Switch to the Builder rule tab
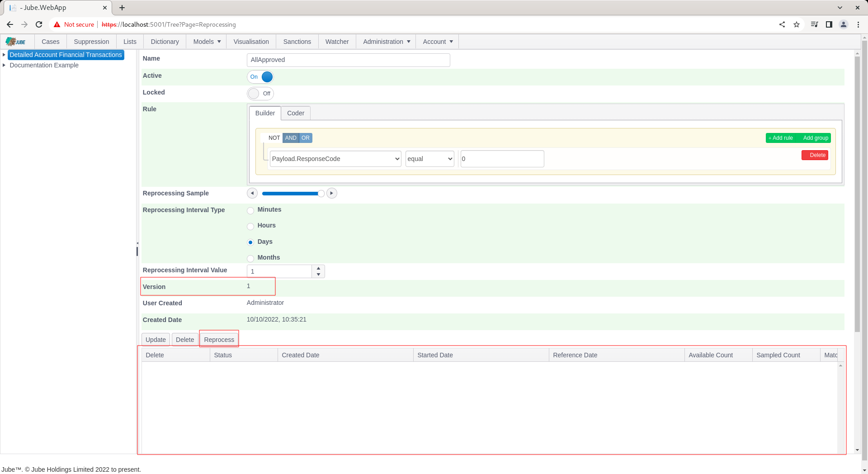 (265, 113)
